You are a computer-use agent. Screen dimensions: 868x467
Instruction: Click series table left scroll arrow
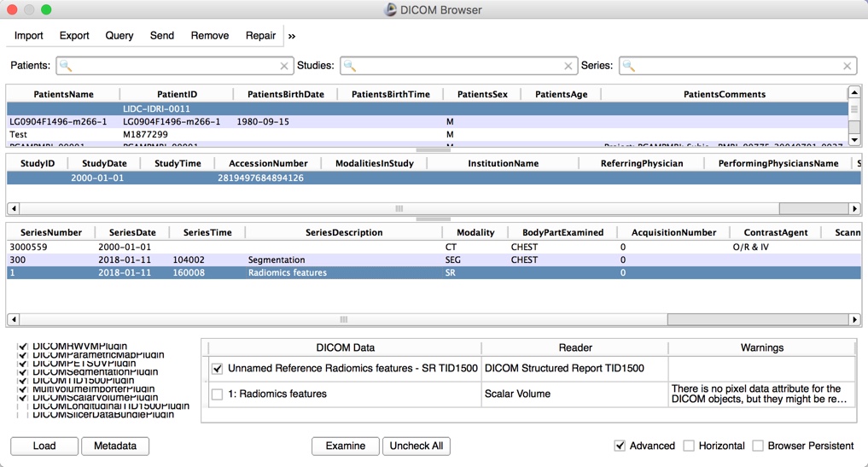[14, 319]
